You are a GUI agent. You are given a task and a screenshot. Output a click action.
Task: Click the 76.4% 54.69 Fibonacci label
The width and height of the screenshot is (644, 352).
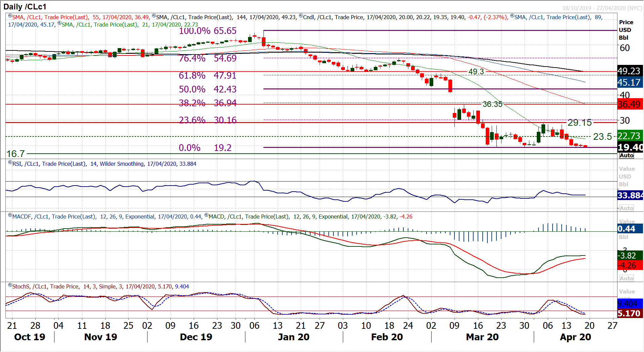[x=208, y=58]
